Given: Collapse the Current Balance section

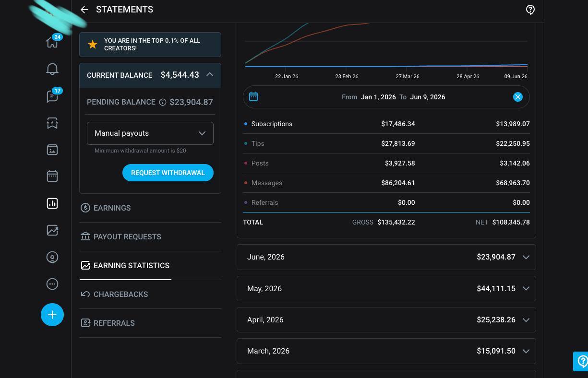Looking at the screenshot, I should pos(210,75).
